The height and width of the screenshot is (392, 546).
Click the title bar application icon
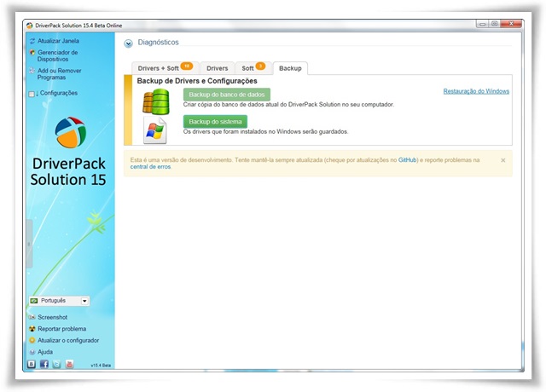click(30, 26)
